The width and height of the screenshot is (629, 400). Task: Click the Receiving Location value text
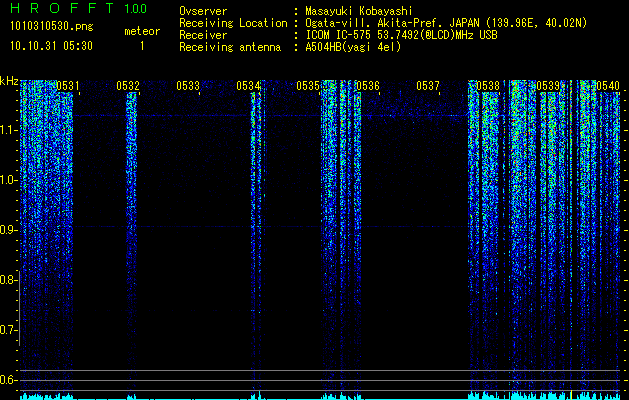[x=446, y=23]
